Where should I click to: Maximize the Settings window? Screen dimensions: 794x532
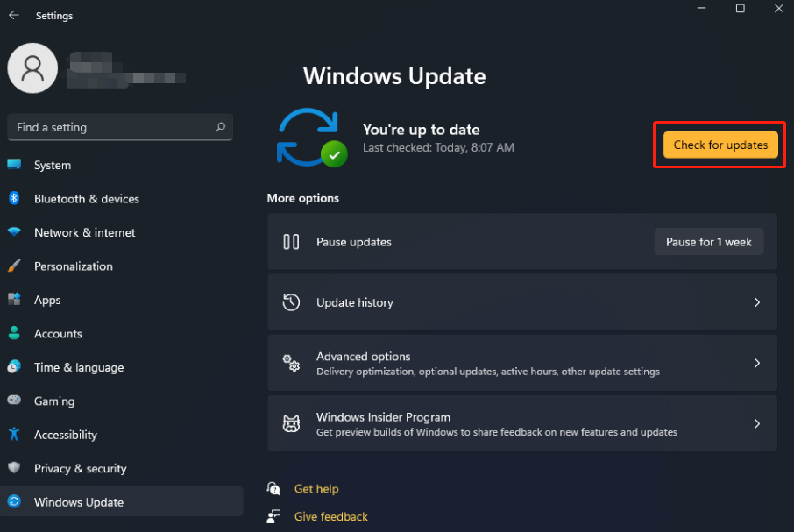[x=741, y=9]
